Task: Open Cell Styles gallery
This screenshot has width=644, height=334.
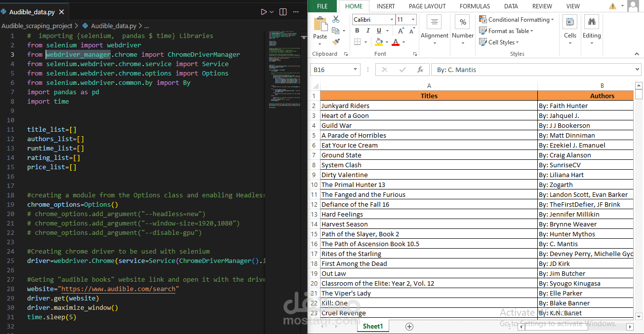Action: click(x=499, y=42)
